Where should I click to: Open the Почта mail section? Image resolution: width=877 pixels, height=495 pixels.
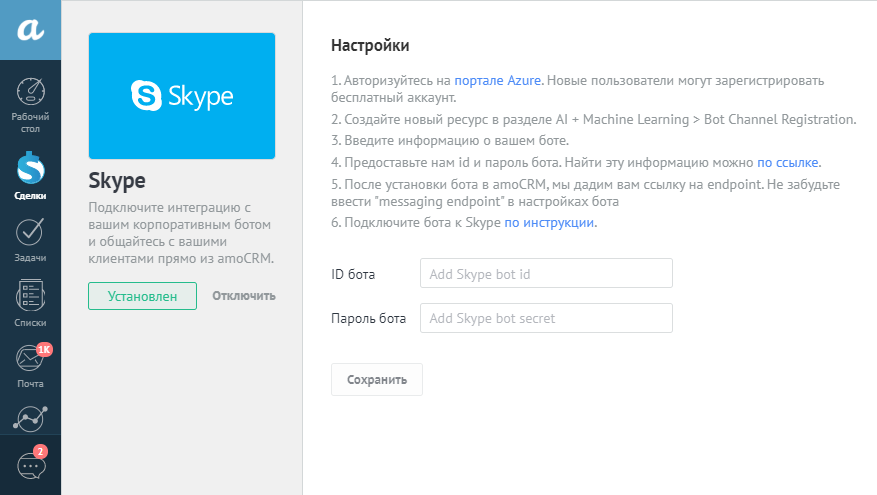click(30, 366)
